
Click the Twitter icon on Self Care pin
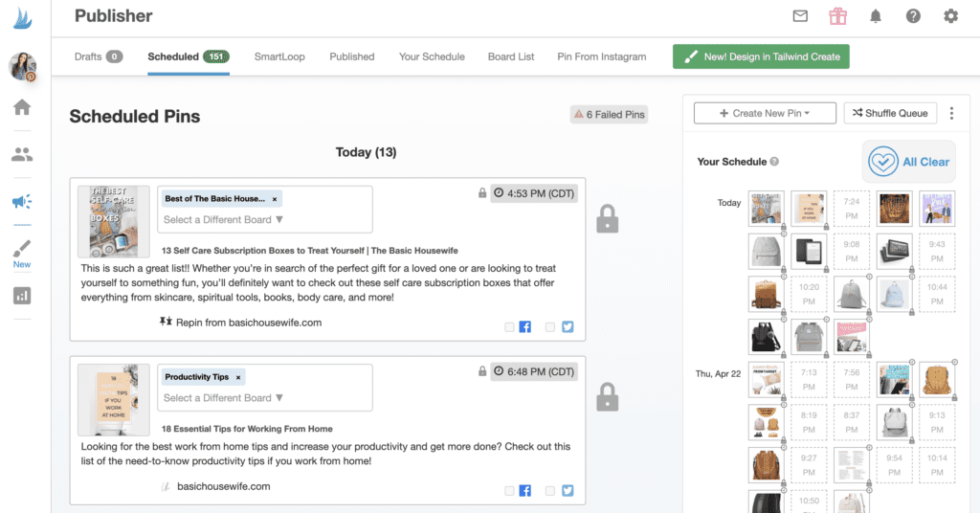pyautogui.click(x=568, y=326)
